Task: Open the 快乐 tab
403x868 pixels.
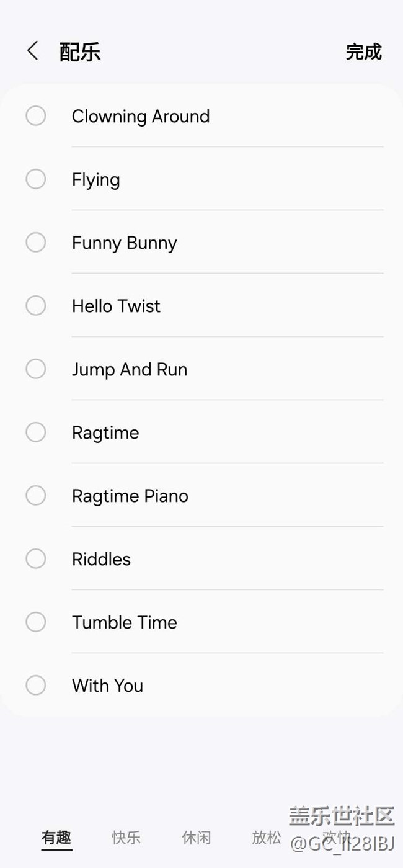Action: click(x=126, y=838)
